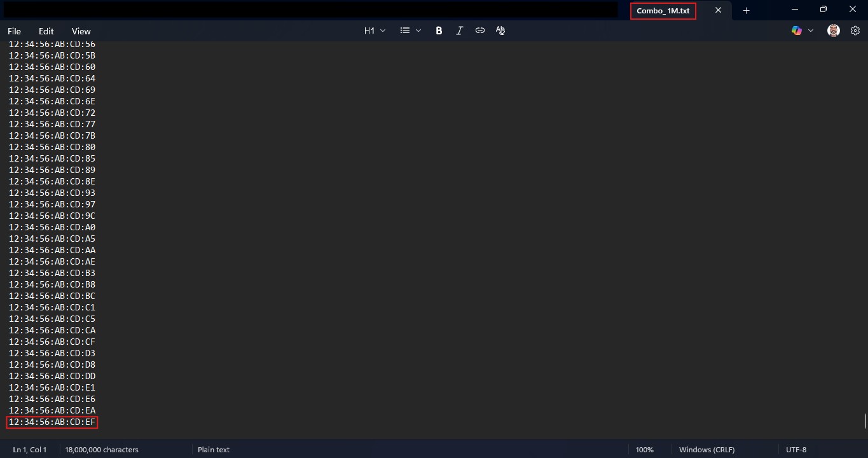Open the list style dropdown
868x458 pixels.
(410, 31)
